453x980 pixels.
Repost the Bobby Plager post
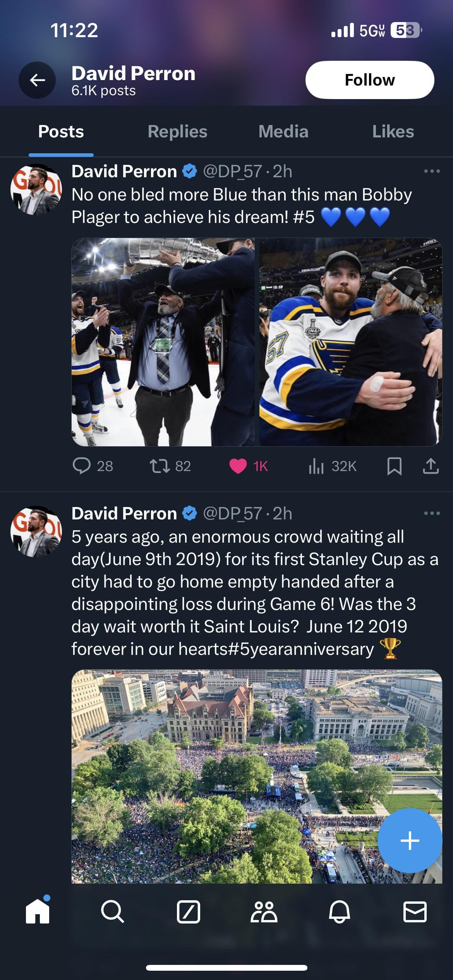click(160, 466)
